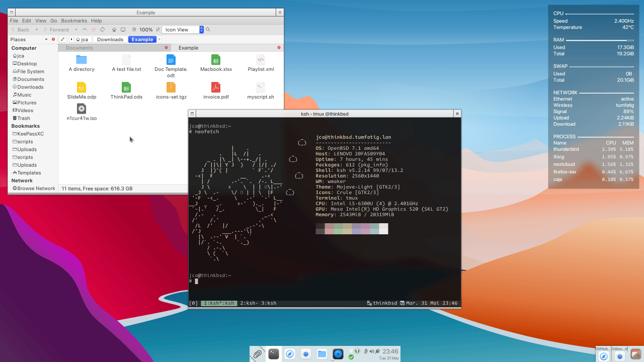Open the blue folder icon in dock
This screenshot has height=362, width=644.
click(322, 354)
